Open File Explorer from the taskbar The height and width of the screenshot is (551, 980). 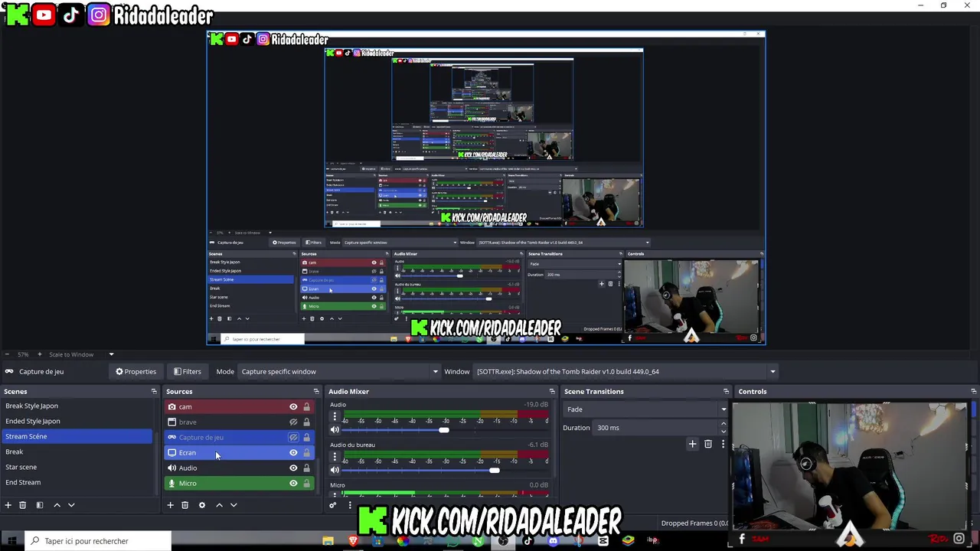[x=328, y=540]
